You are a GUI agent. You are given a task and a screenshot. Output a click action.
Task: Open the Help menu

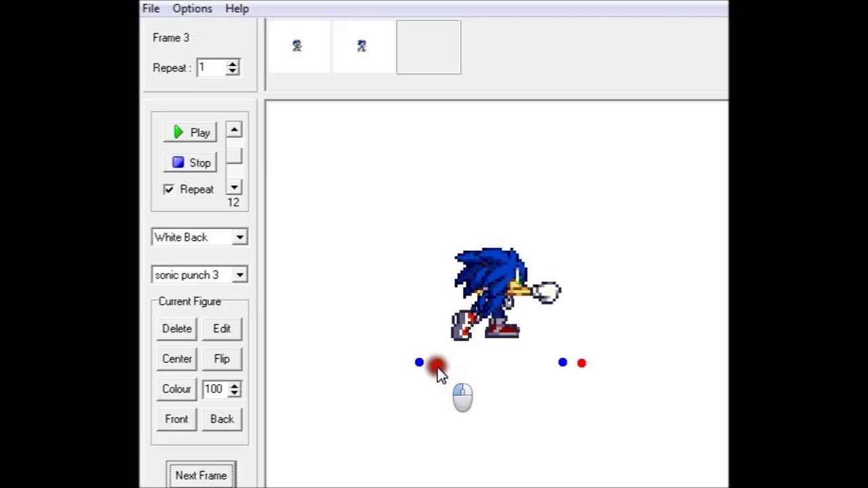point(237,8)
